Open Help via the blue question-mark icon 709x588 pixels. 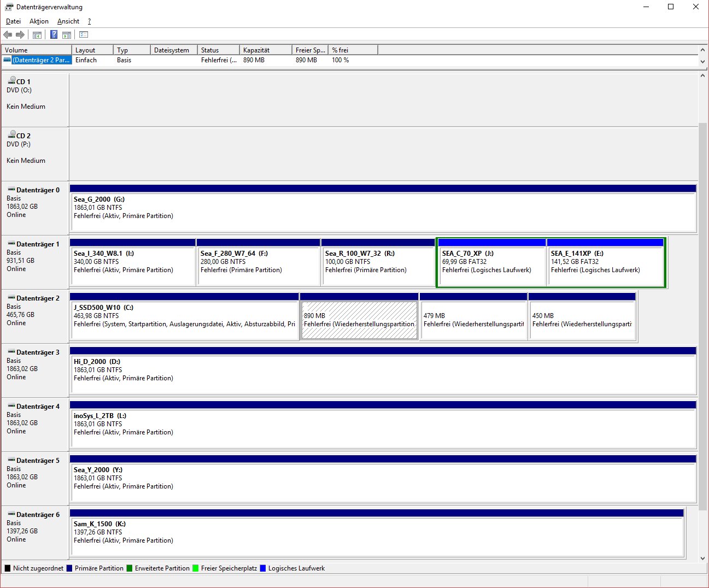(x=54, y=35)
